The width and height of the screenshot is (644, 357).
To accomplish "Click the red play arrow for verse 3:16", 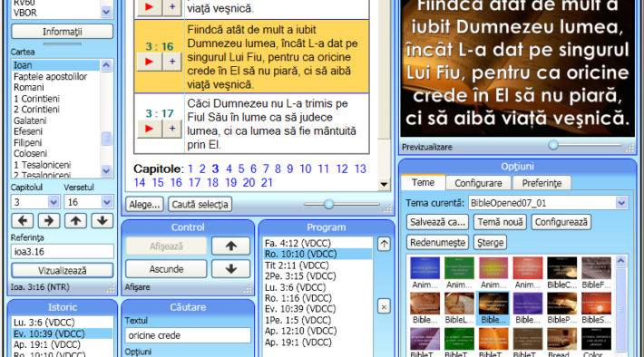I will [149, 62].
